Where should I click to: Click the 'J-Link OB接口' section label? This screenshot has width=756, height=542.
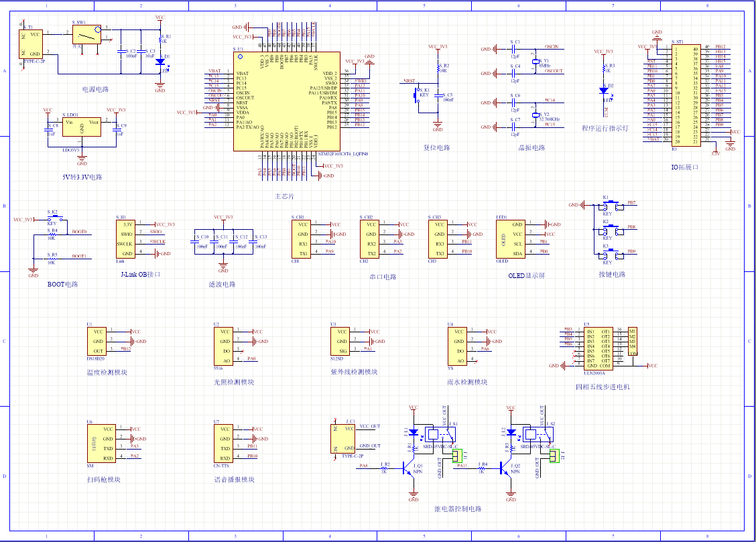(140, 275)
